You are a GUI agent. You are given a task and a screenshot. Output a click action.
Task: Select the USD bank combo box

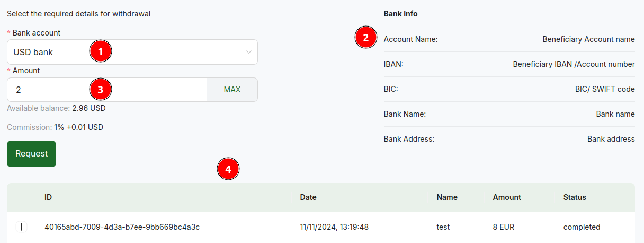coord(132,52)
